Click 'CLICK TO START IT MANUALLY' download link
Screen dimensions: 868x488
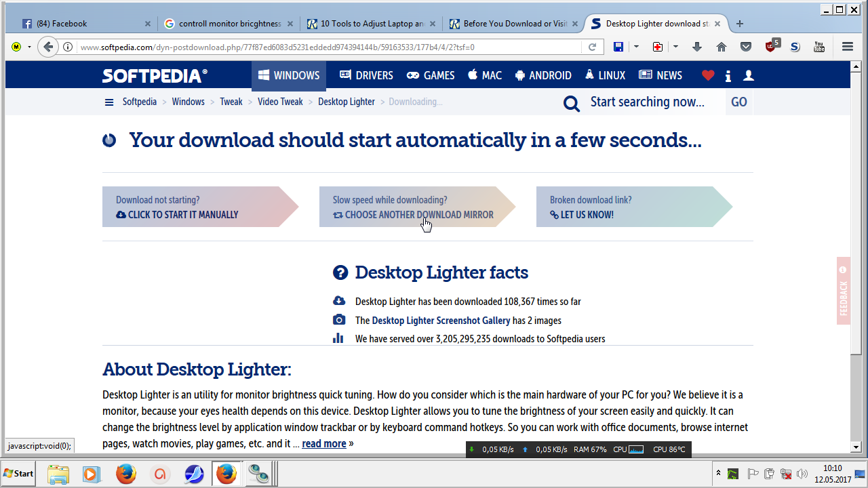pos(177,215)
